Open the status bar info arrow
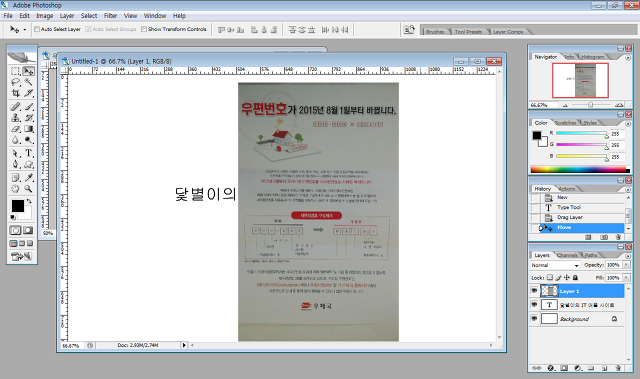This screenshot has height=379, width=640. coord(184,345)
